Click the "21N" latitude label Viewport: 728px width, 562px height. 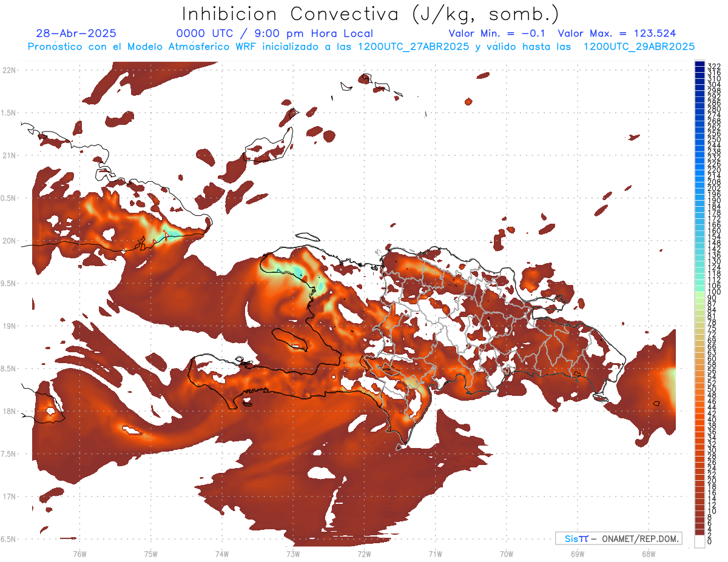tap(10, 155)
